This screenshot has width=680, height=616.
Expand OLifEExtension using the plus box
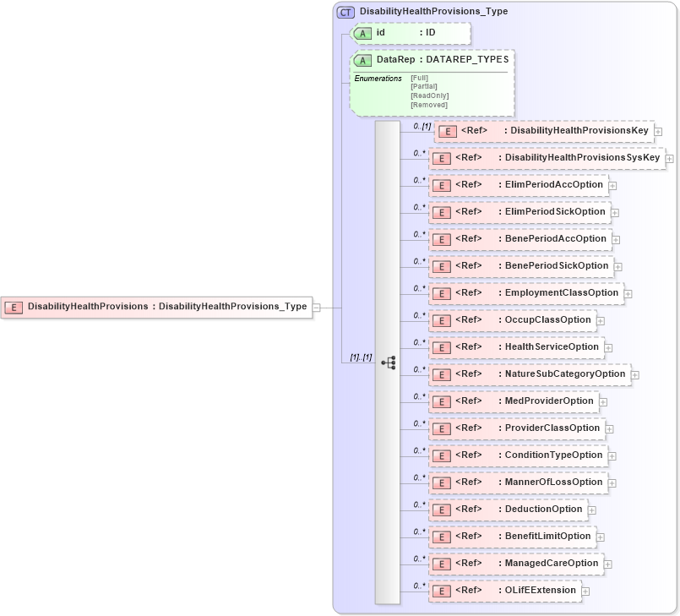click(x=585, y=591)
